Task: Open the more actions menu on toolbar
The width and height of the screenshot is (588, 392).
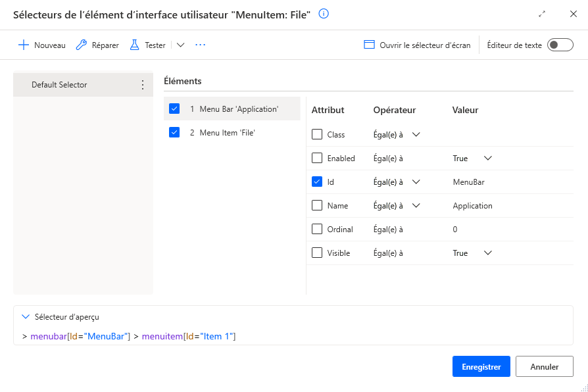Action: 200,45
